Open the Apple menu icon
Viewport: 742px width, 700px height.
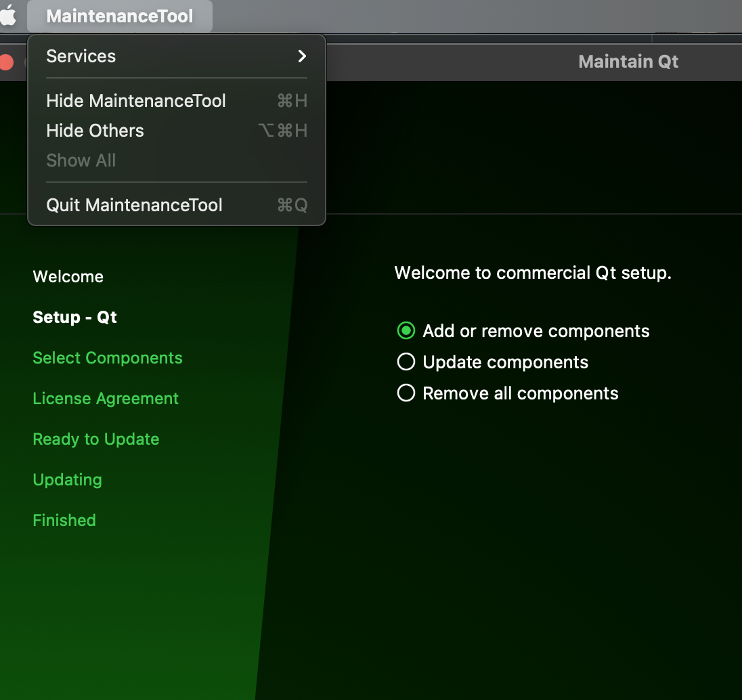coord(8,15)
